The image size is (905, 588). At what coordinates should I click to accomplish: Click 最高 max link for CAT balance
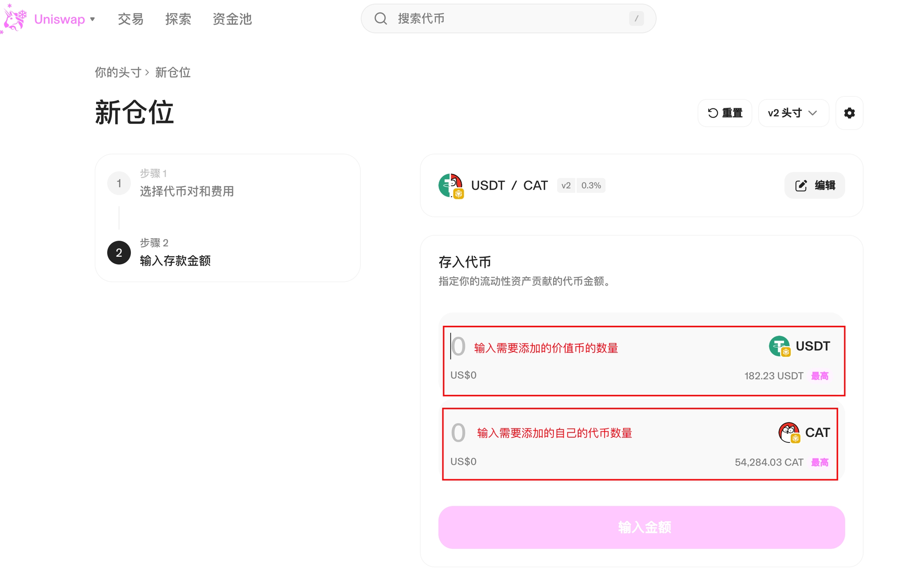(819, 462)
